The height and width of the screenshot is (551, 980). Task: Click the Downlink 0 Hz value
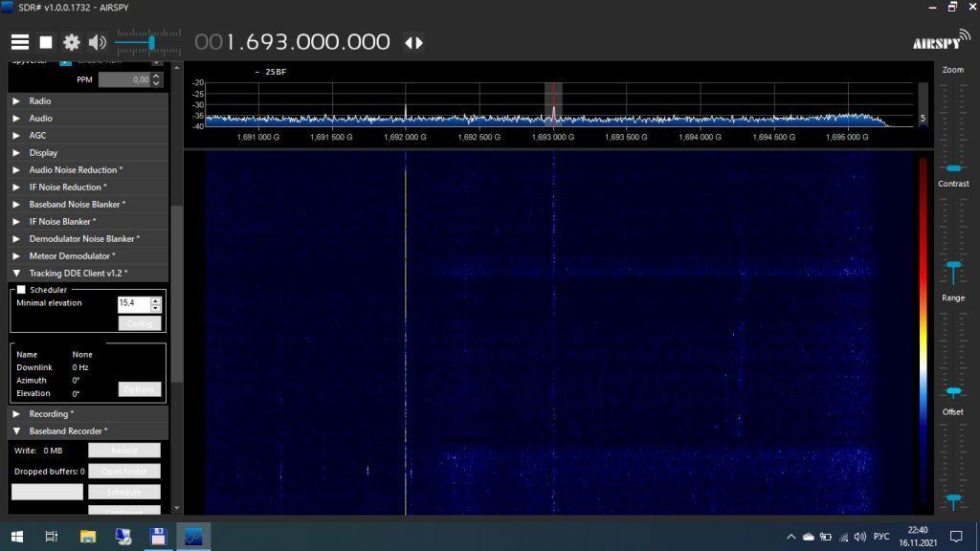pyautogui.click(x=80, y=367)
